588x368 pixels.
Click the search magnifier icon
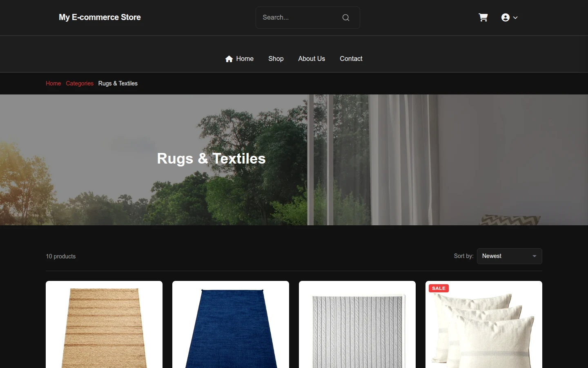point(346,18)
